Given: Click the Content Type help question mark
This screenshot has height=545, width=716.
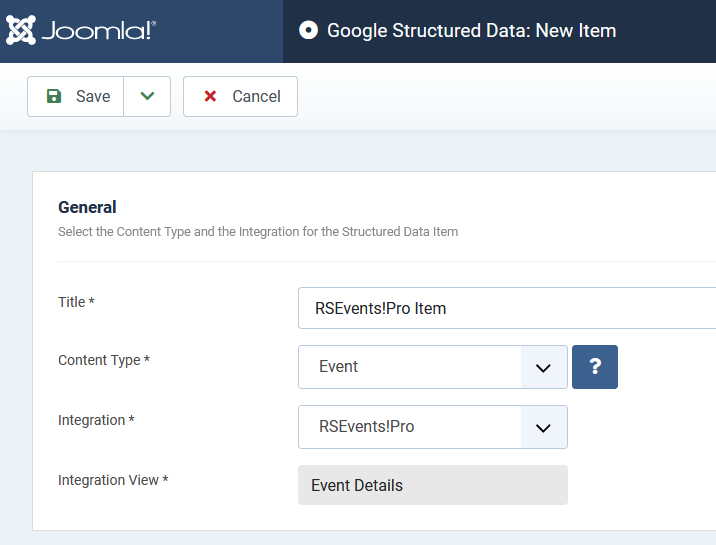Looking at the screenshot, I should (x=595, y=367).
